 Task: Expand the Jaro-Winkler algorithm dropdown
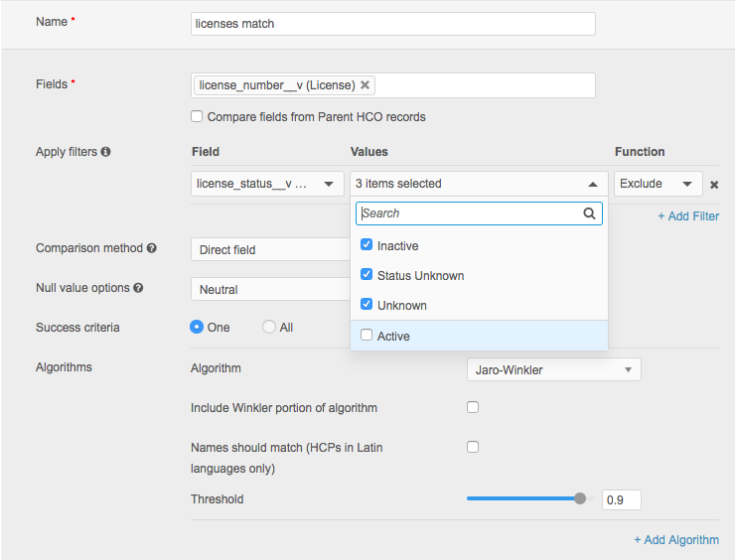pyautogui.click(x=553, y=370)
